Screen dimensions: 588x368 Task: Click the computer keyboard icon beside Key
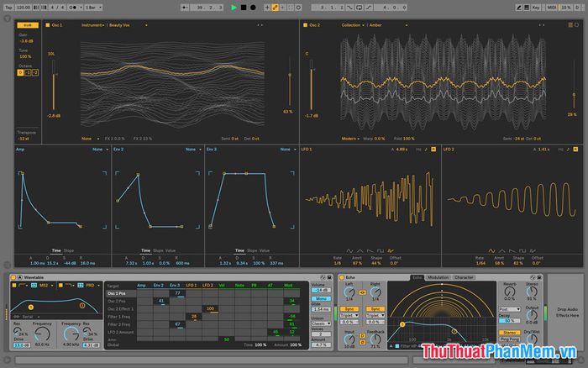527,7
